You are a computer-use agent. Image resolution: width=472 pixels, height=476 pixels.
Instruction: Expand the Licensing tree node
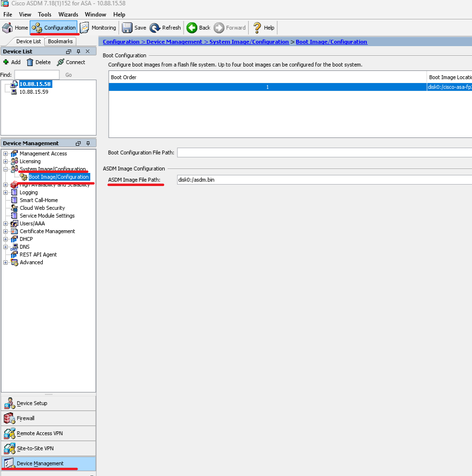pyautogui.click(x=5, y=161)
